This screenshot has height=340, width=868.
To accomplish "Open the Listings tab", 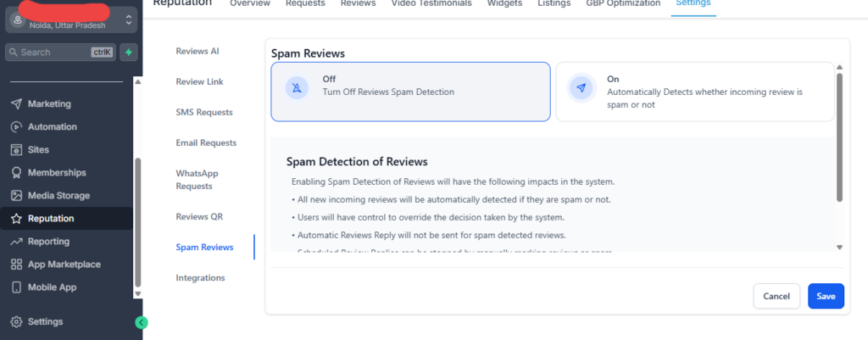I will [x=554, y=3].
